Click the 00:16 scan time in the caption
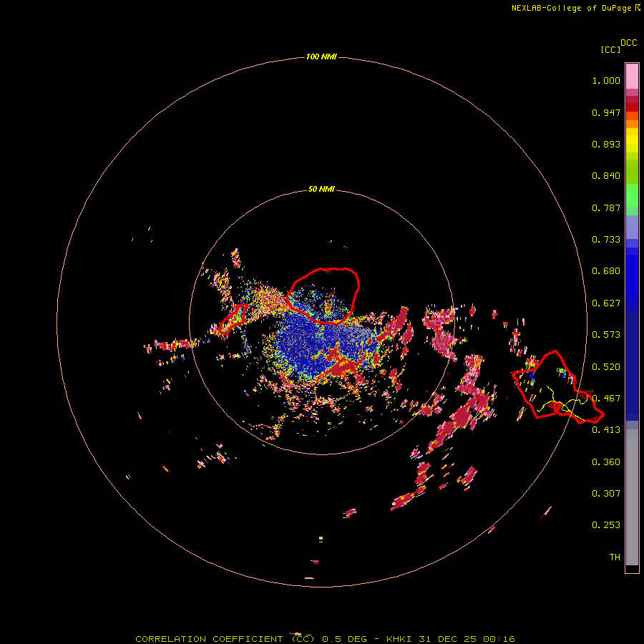This screenshot has height=644, width=644. pyautogui.click(x=499, y=639)
